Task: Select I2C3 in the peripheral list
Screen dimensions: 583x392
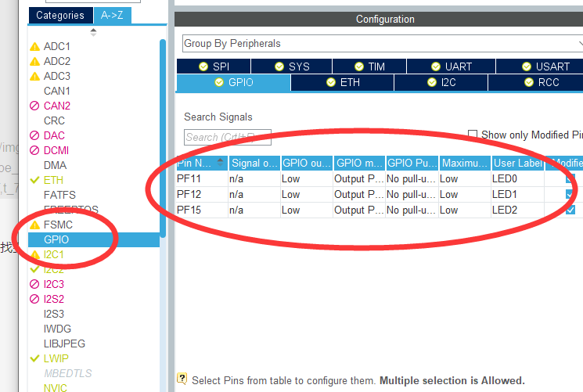Action: [x=54, y=285]
